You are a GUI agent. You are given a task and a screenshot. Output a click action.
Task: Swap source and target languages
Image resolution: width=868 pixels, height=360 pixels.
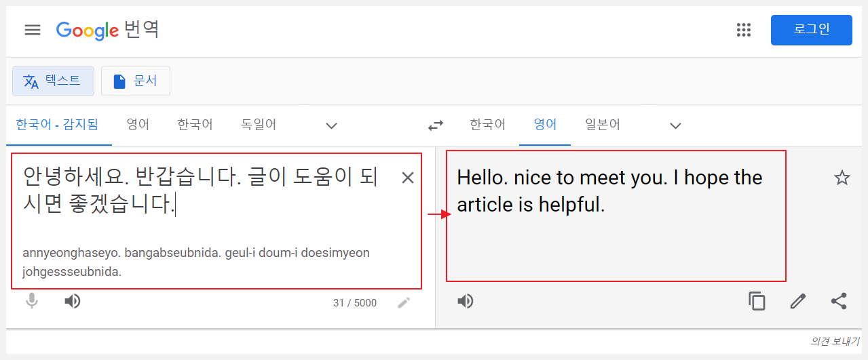(x=435, y=125)
